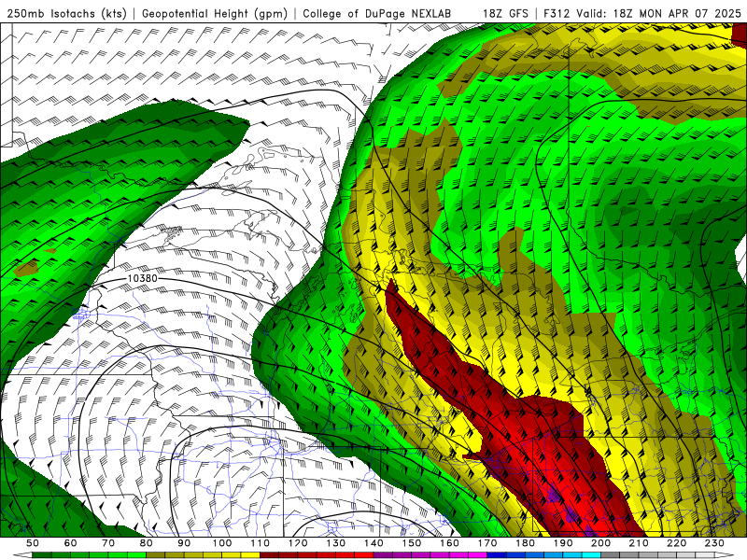Click the cyan swatch left of 200

[591, 555]
